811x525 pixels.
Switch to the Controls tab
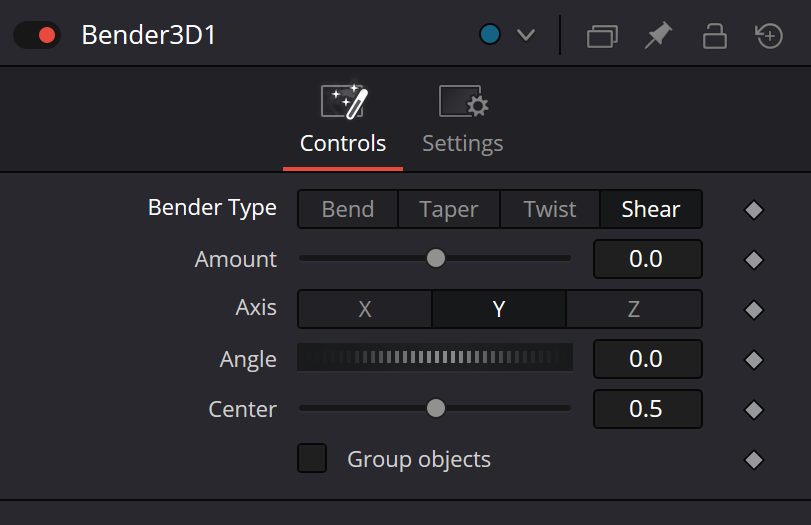pos(343,119)
